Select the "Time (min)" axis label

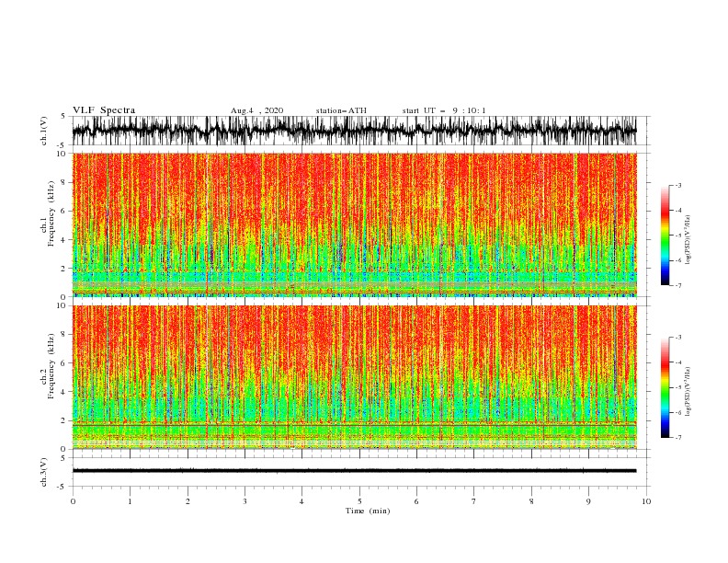point(368,511)
